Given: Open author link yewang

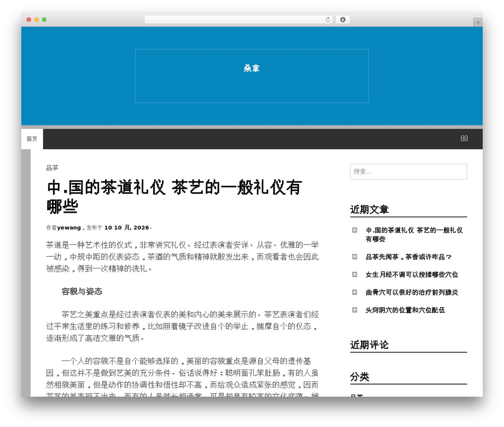Looking at the screenshot, I should click(69, 228).
